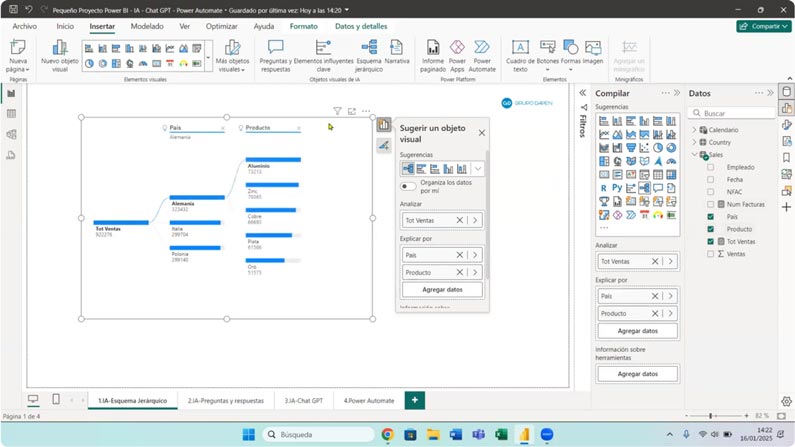Adjust the zoom slider in status bar
This screenshot has height=447, width=795.
pos(711,415)
